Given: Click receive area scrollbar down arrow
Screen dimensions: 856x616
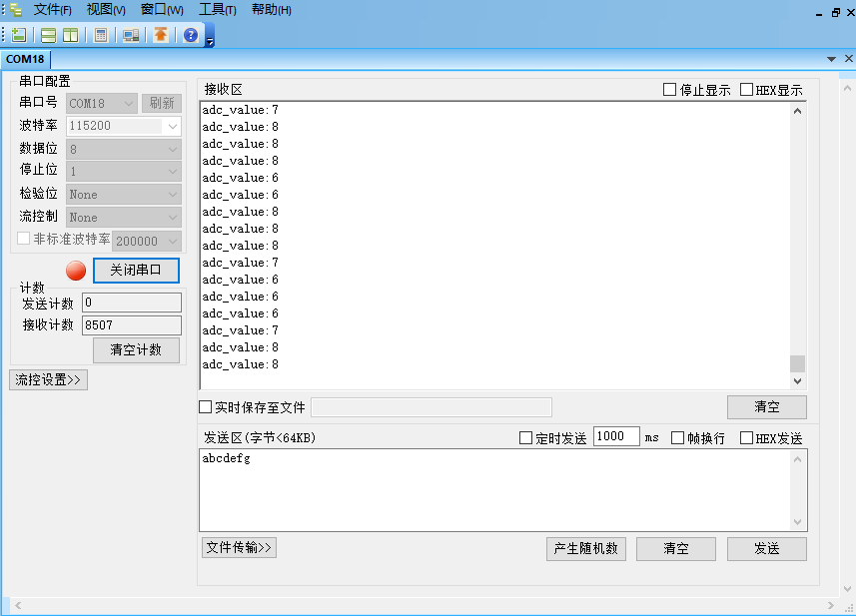Looking at the screenshot, I should pyautogui.click(x=797, y=380).
